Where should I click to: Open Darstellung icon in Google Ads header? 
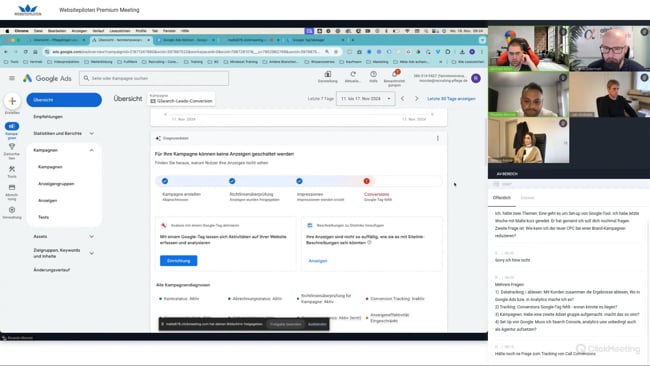327,74
